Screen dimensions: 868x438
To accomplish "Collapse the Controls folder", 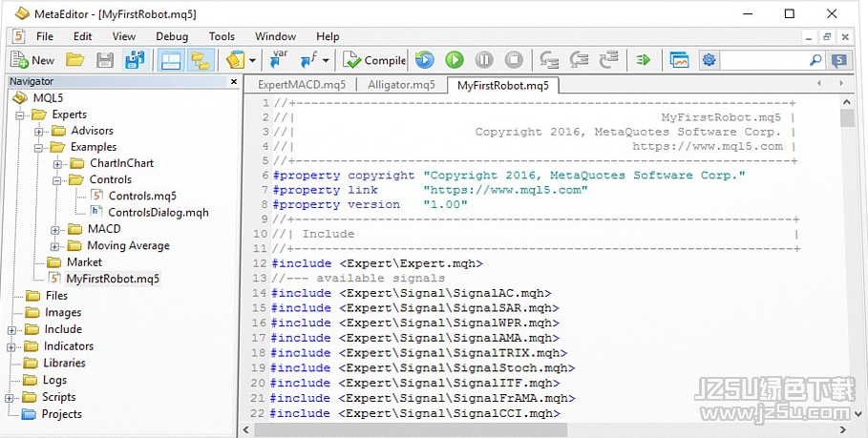I will click(x=57, y=180).
